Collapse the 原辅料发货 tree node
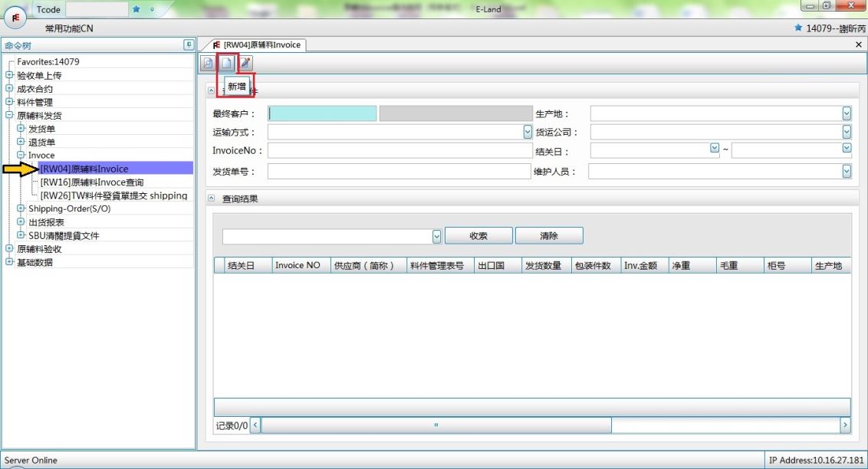 (x=10, y=116)
